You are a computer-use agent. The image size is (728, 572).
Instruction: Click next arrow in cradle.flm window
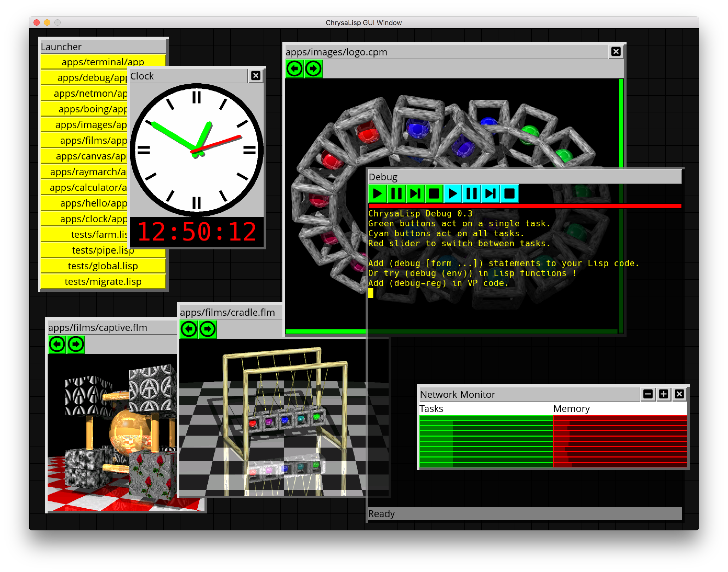pyautogui.click(x=208, y=329)
